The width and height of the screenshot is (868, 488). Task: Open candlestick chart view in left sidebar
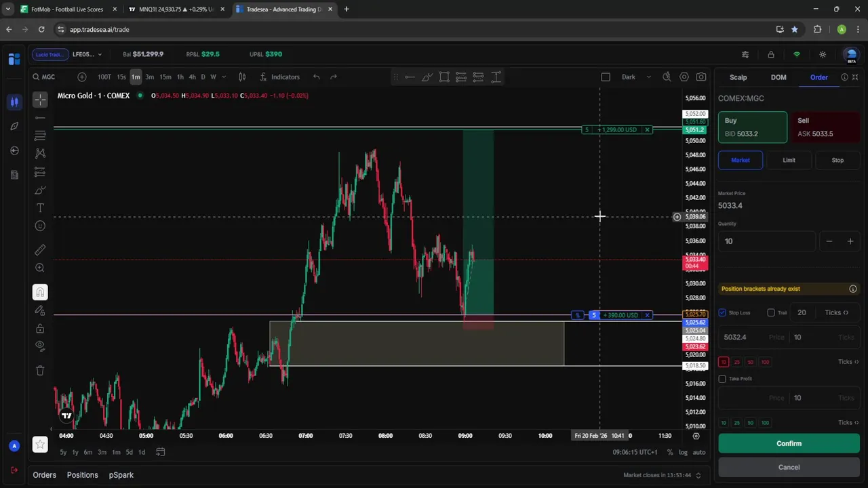(x=14, y=102)
